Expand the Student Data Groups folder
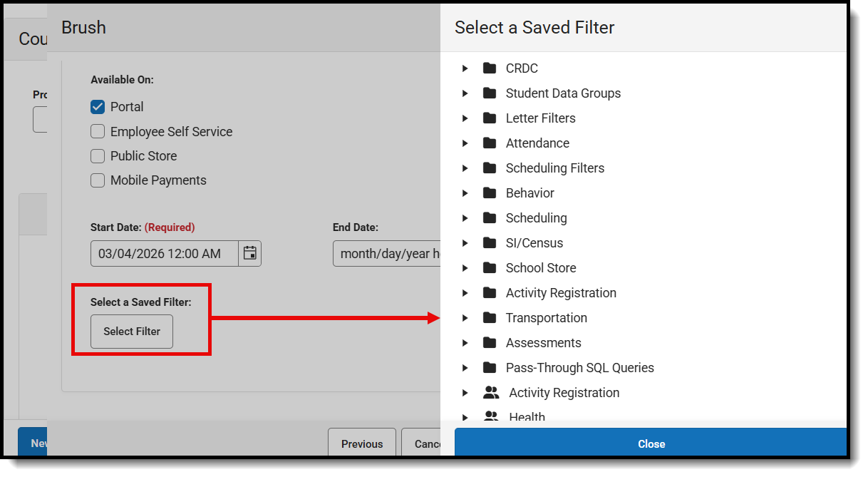This screenshot has width=868, height=477. 465,93
